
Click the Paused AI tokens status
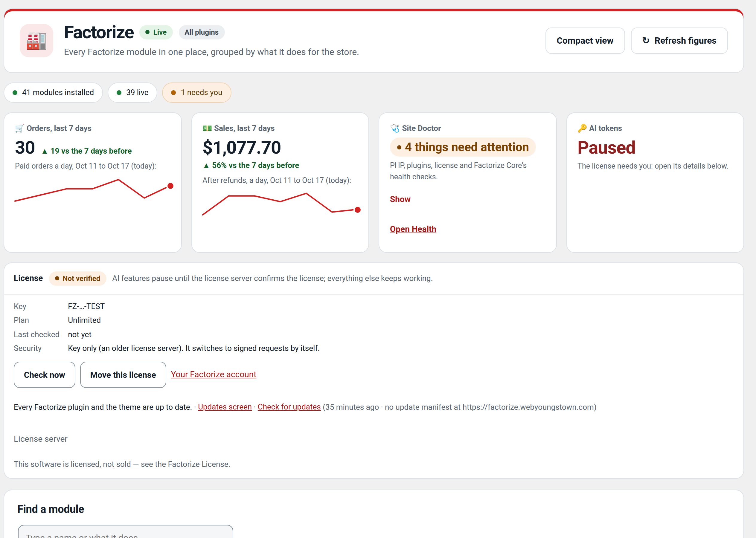(606, 147)
